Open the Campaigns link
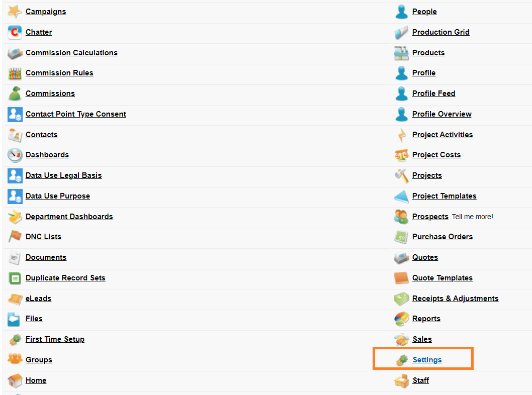The image size is (532, 395). coord(46,12)
